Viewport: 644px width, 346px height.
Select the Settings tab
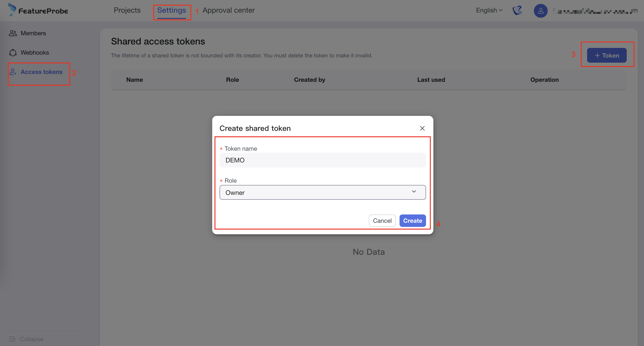click(171, 10)
